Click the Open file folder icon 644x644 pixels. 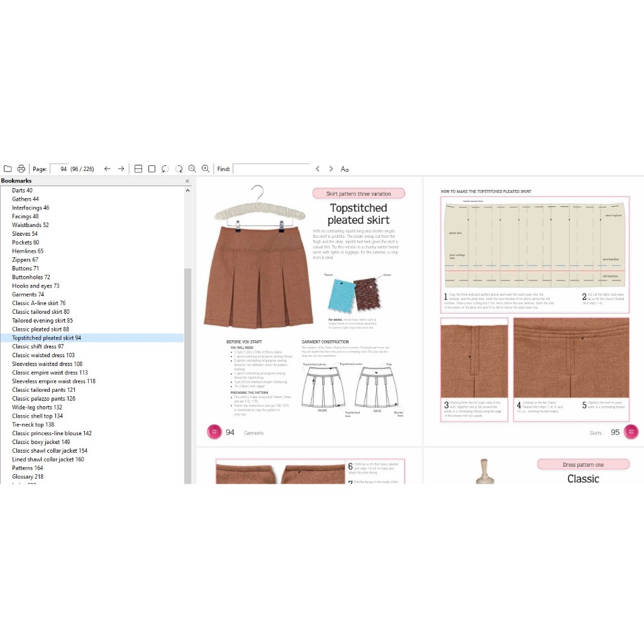pos(8,169)
